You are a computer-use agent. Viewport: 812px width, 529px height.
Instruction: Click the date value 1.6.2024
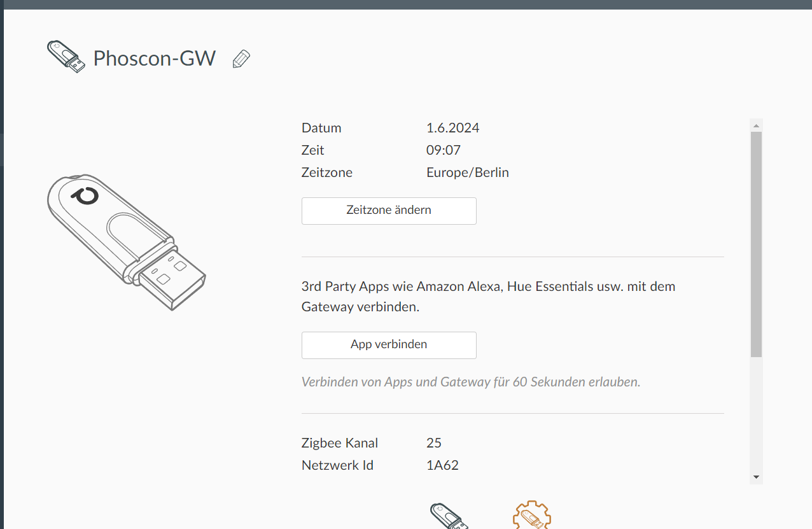453,128
